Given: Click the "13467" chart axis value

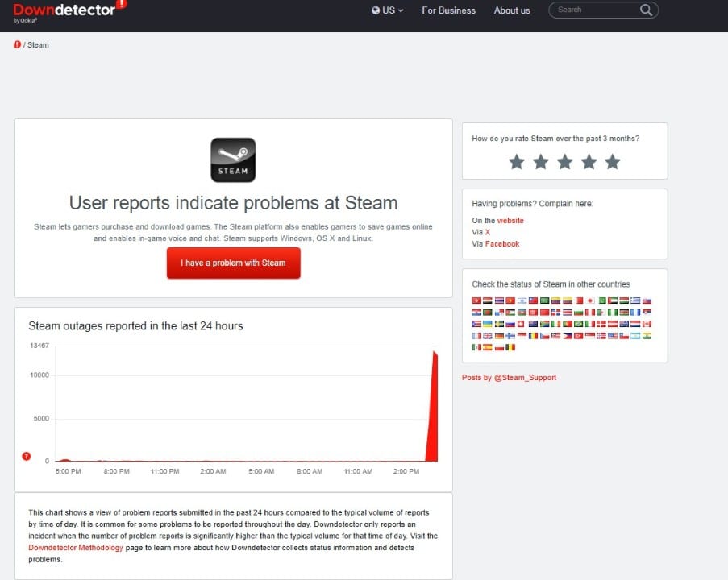Looking at the screenshot, I should coord(40,346).
